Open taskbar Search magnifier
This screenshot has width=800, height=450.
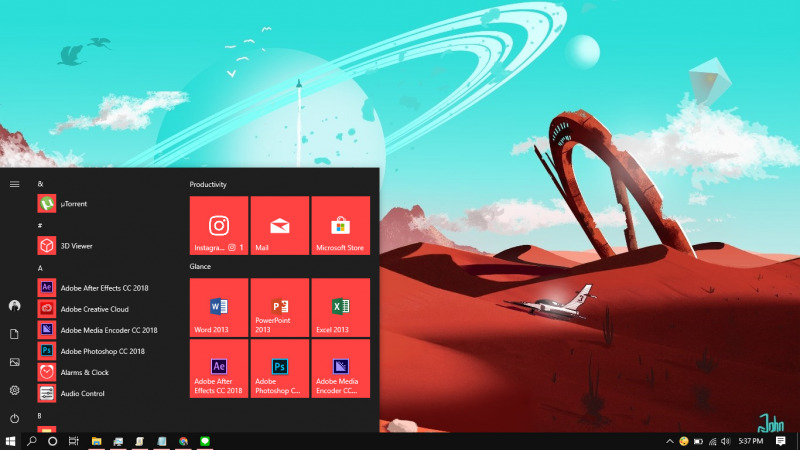pyautogui.click(x=32, y=441)
